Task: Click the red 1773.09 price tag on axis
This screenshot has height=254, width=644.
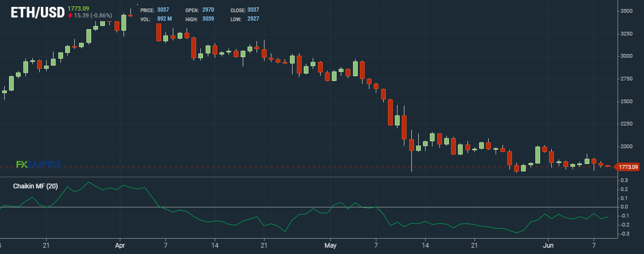Action: point(627,167)
